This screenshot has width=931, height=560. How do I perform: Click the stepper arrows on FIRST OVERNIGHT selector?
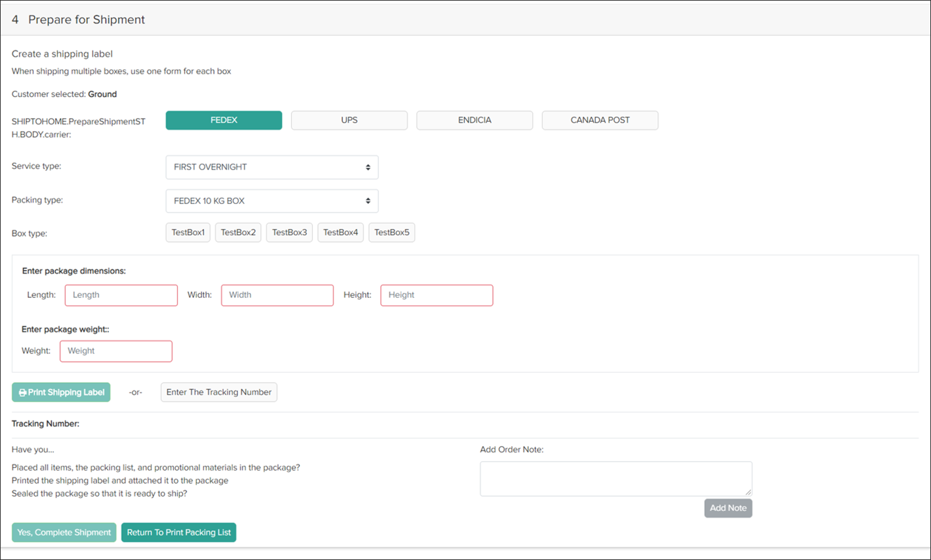pyautogui.click(x=370, y=167)
